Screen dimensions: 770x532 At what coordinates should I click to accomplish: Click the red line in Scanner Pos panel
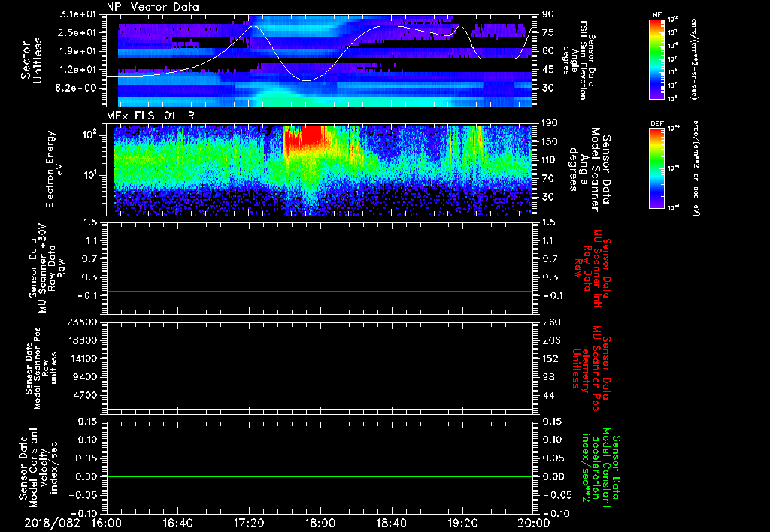click(x=320, y=382)
